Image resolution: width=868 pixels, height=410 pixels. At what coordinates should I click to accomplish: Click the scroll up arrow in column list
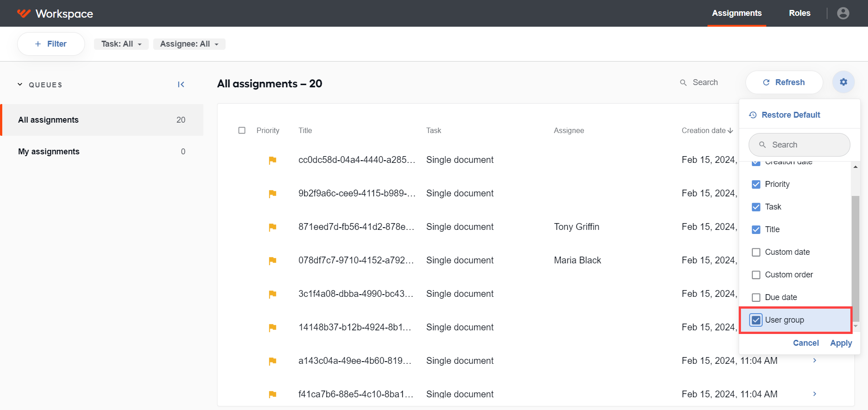coord(855,167)
